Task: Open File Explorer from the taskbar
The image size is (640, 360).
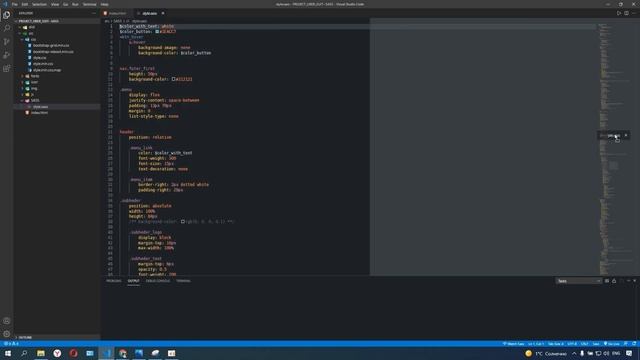Action: coord(41,353)
